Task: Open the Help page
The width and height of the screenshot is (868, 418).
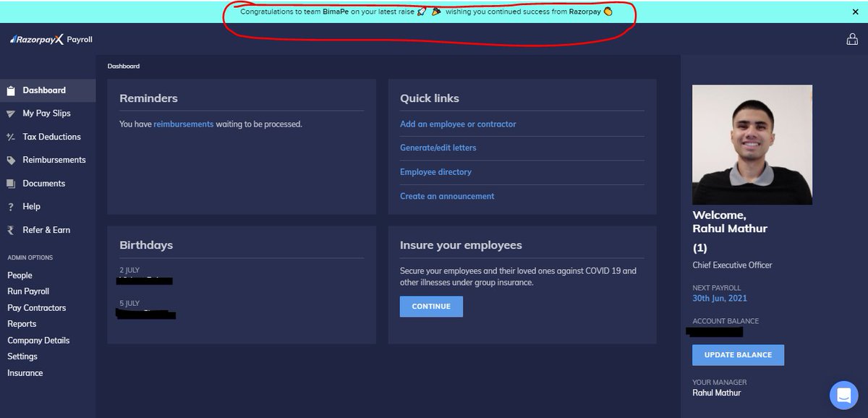Action: [x=31, y=207]
